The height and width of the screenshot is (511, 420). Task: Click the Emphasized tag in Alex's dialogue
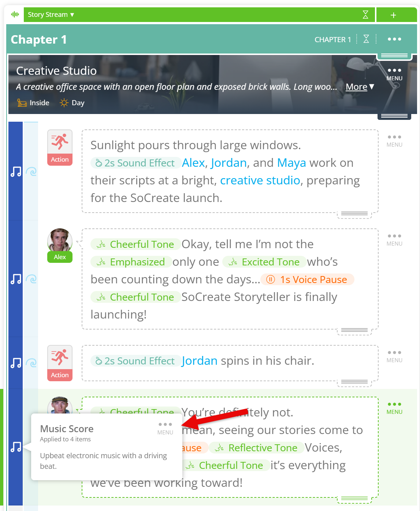131,262
